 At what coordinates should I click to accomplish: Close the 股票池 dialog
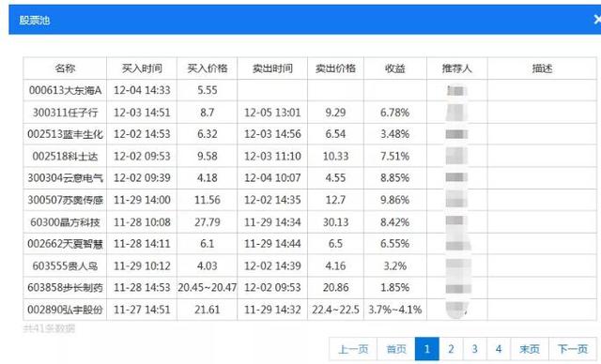point(597,20)
